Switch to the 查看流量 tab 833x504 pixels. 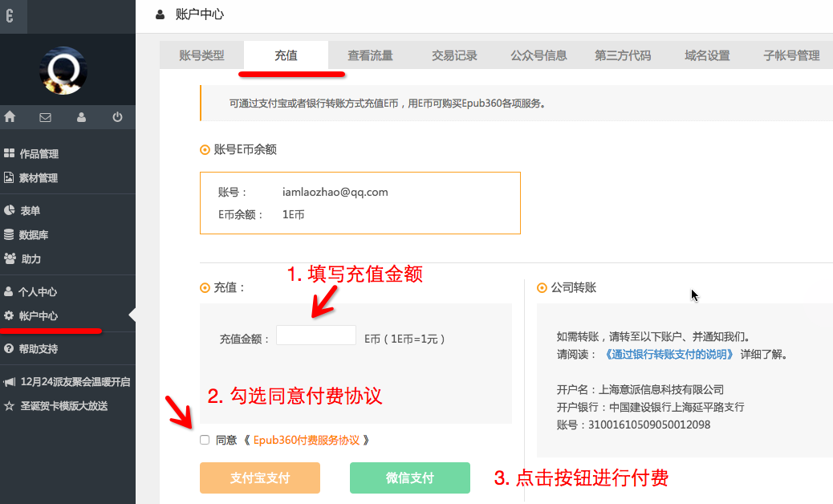pos(370,55)
